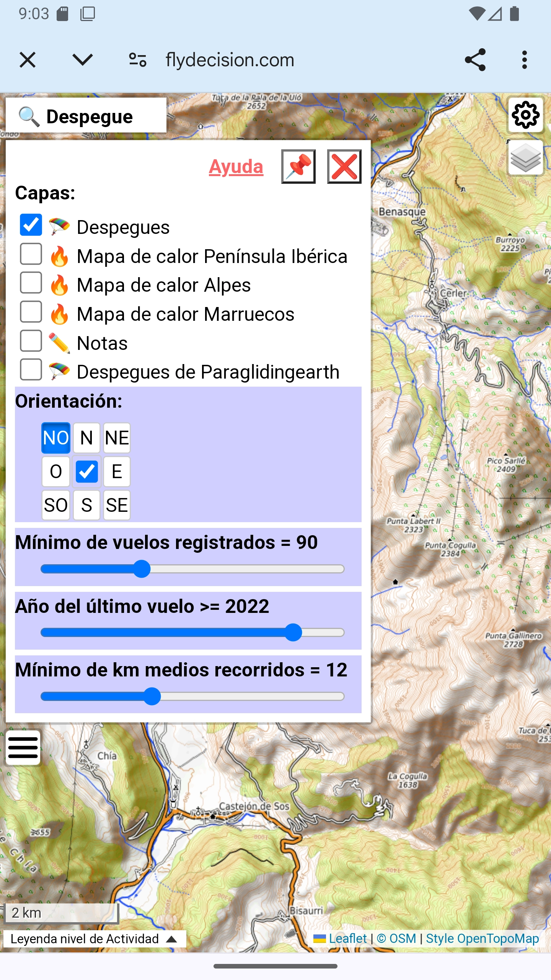
Task: Pin the filter panel with pushpin icon
Action: 298,167
